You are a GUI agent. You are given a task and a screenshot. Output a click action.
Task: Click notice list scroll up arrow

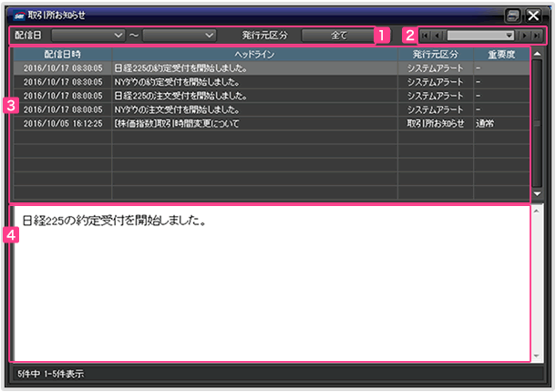coord(537,54)
